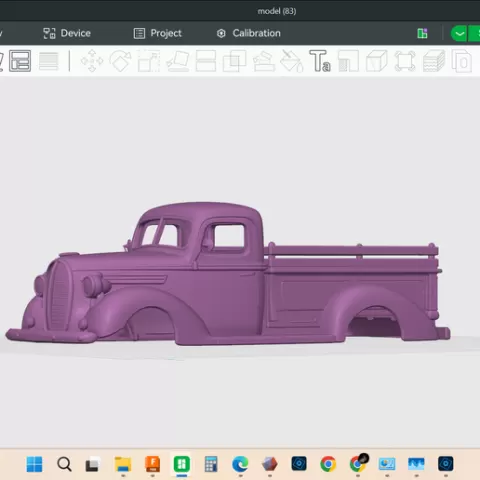Click the cube tool icon
480x480 pixels.
pos(377,61)
